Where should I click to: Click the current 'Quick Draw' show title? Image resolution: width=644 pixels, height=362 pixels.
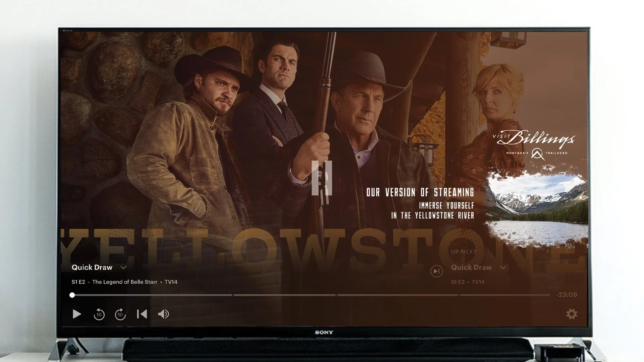point(92,267)
